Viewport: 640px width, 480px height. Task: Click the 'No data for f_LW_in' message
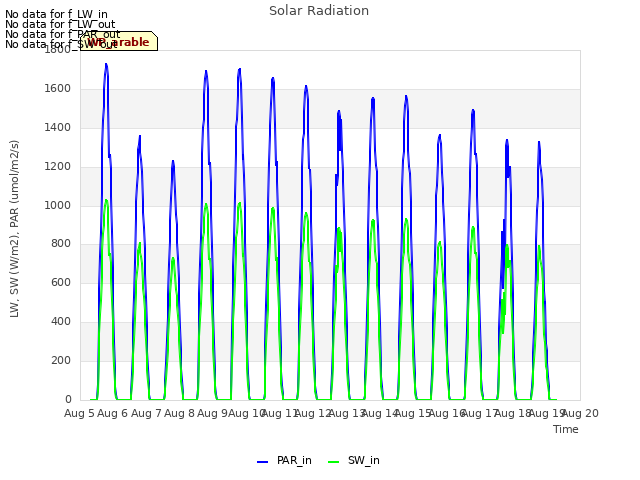point(56,14)
